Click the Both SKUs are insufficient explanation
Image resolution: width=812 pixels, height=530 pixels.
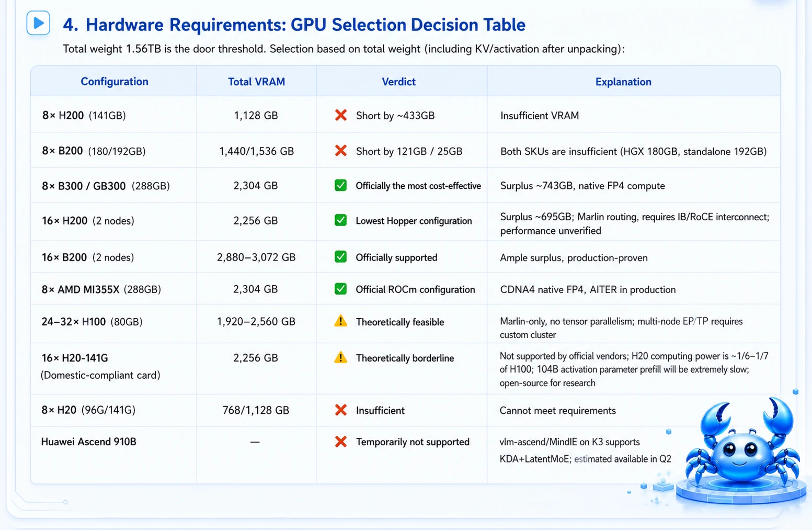[x=634, y=151]
